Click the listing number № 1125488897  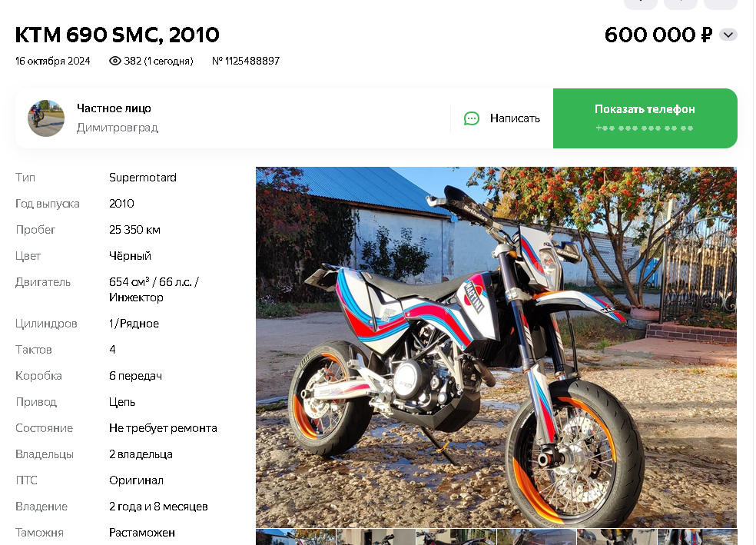[x=246, y=61]
